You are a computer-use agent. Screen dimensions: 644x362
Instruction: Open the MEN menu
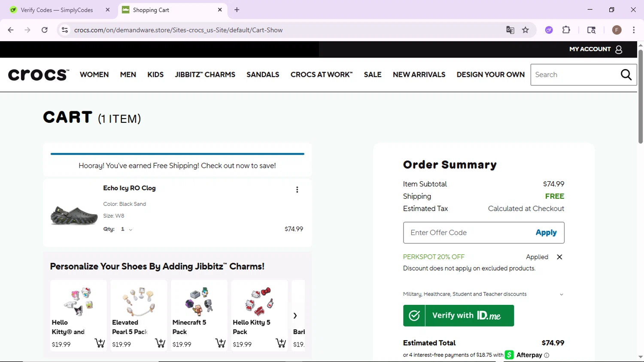[x=128, y=75]
